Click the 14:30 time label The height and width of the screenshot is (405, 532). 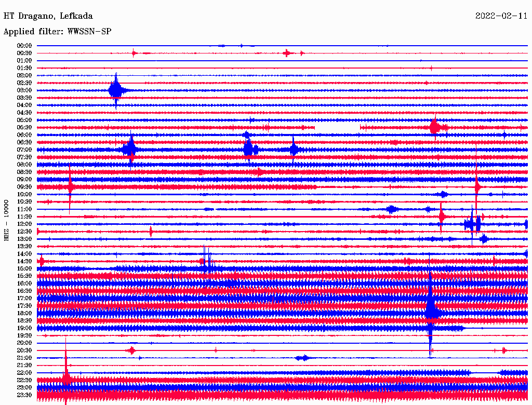(x=24, y=261)
